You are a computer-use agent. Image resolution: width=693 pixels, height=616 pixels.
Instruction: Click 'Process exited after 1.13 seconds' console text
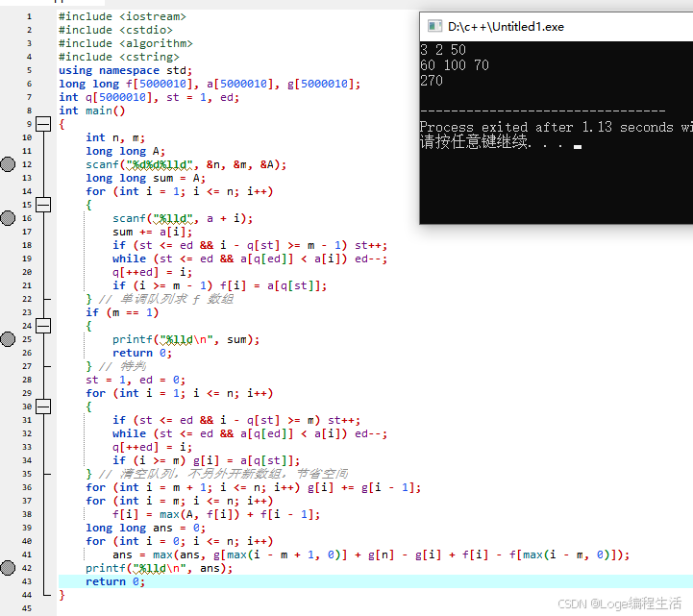[546, 127]
